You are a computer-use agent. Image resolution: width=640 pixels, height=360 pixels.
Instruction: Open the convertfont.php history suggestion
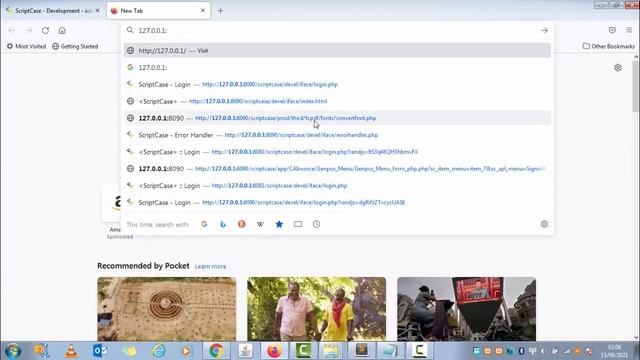click(337, 118)
